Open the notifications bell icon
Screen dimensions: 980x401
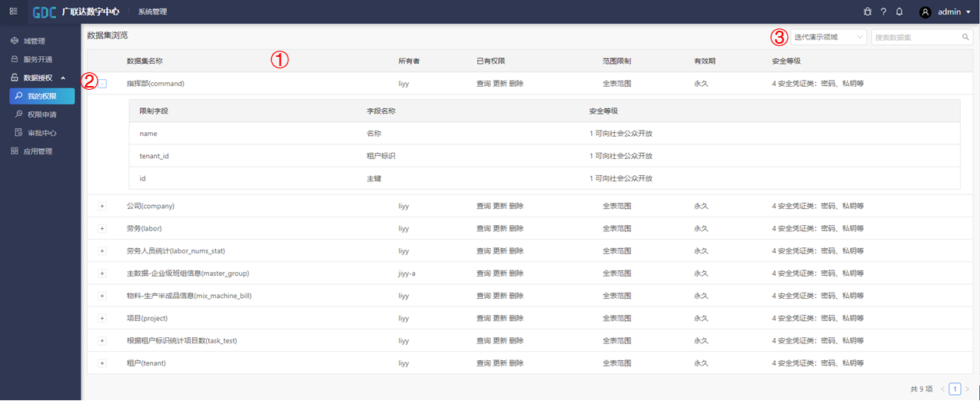click(x=899, y=12)
